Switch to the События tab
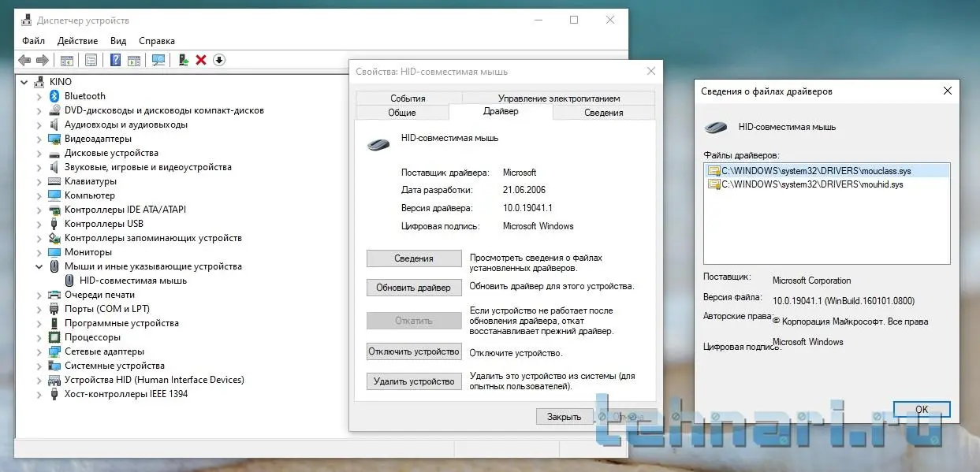 point(408,98)
